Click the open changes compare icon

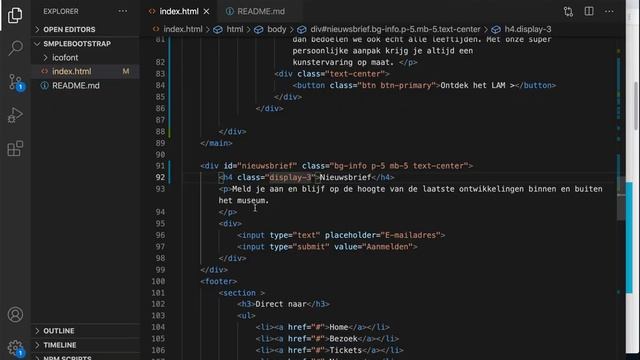click(x=568, y=11)
